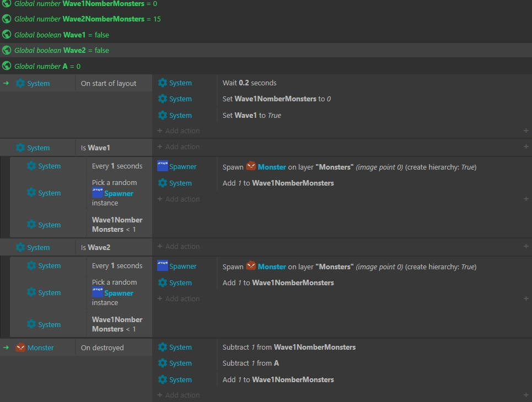Select the On start of layout condition
This screenshot has width=532, height=402.
(x=109, y=84)
